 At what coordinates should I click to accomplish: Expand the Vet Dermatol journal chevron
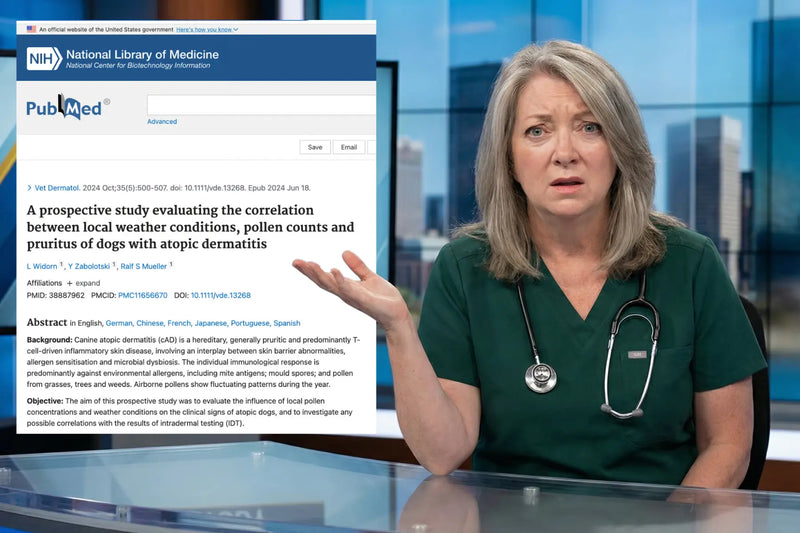coord(29,188)
